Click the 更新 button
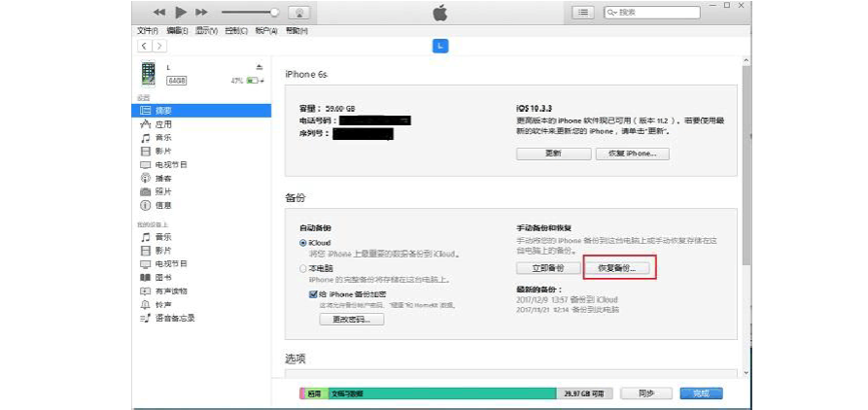This screenshot has height=410, width=868. [x=554, y=154]
